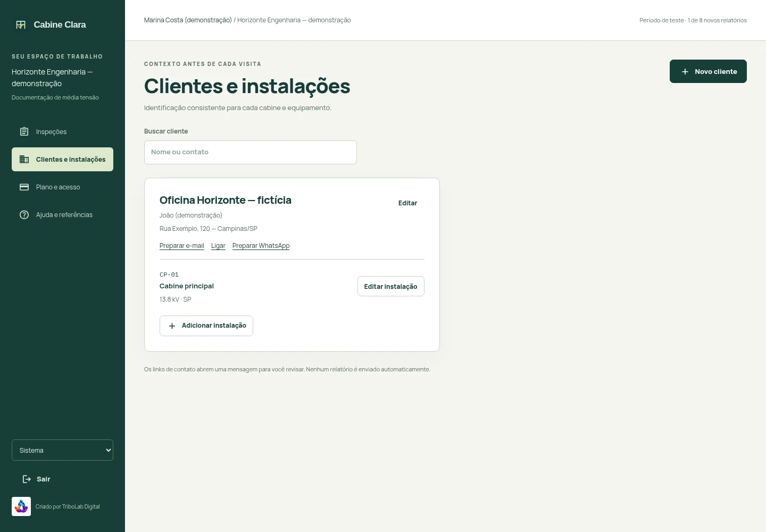Click the plus icon in Novo cliente
This screenshot has height=532, width=766.
(x=685, y=71)
